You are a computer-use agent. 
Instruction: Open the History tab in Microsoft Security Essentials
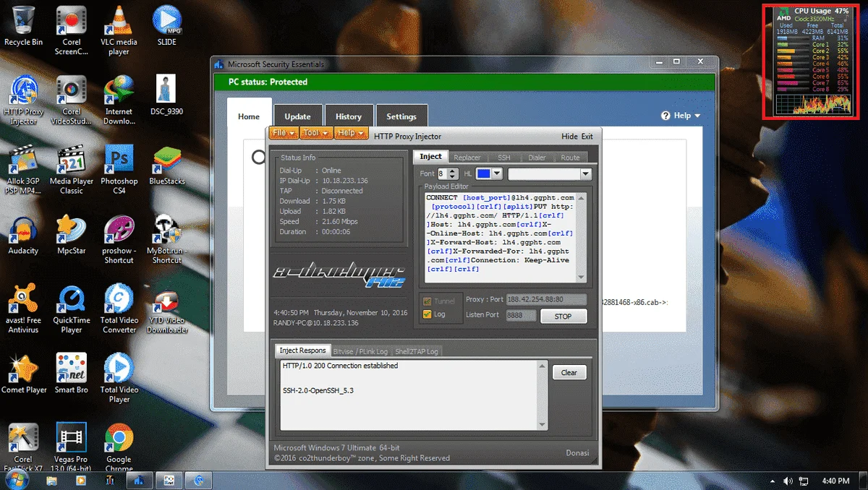pyautogui.click(x=349, y=116)
